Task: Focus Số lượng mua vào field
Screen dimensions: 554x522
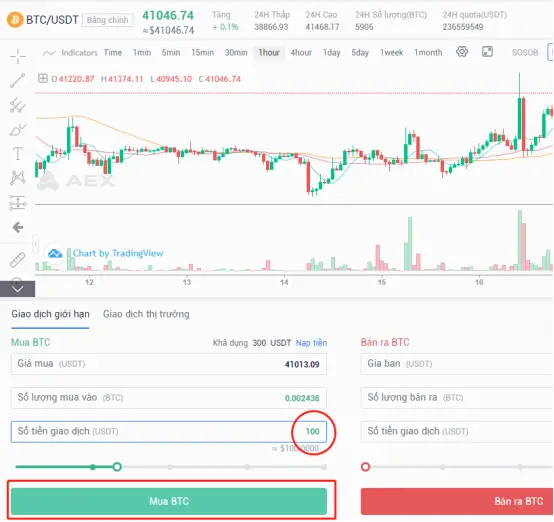Action: (x=169, y=398)
